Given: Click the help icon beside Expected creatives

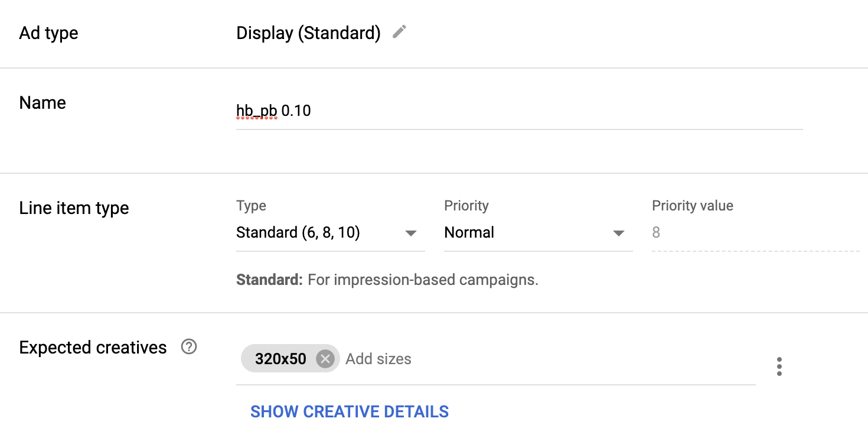Looking at the screenshot, I should [x=189, y=347].
